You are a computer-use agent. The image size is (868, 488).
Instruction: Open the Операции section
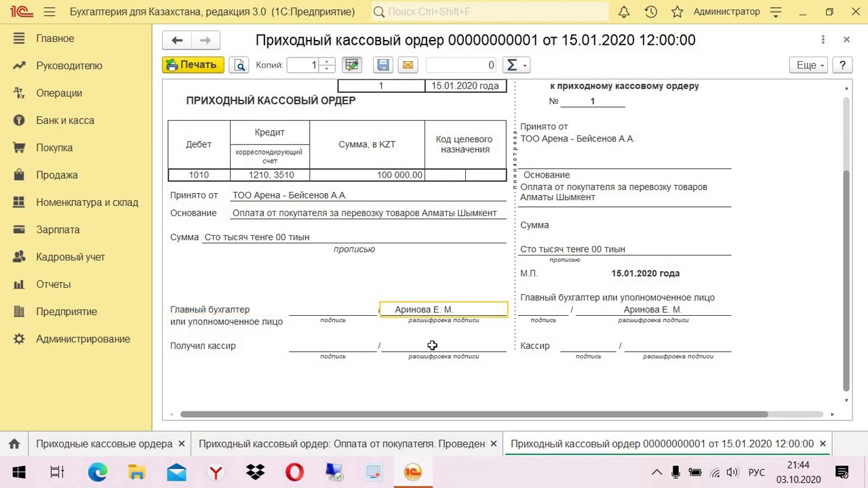[x=59, y=93]
